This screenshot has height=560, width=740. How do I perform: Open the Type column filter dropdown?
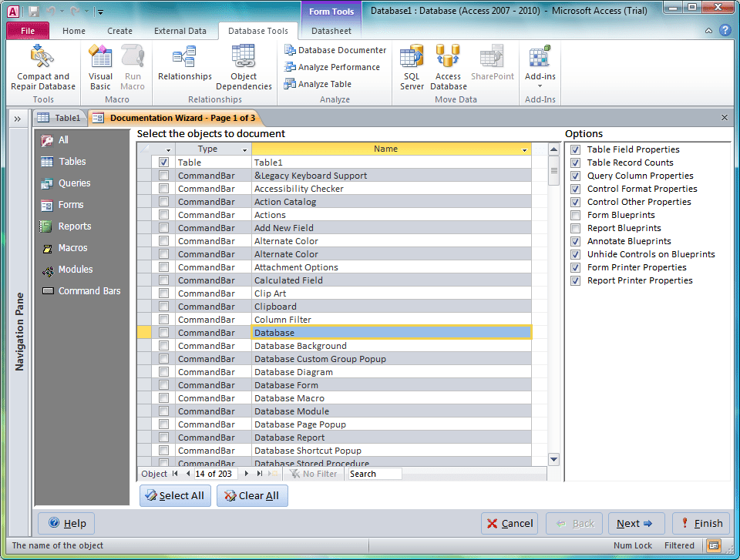point(244,150)
